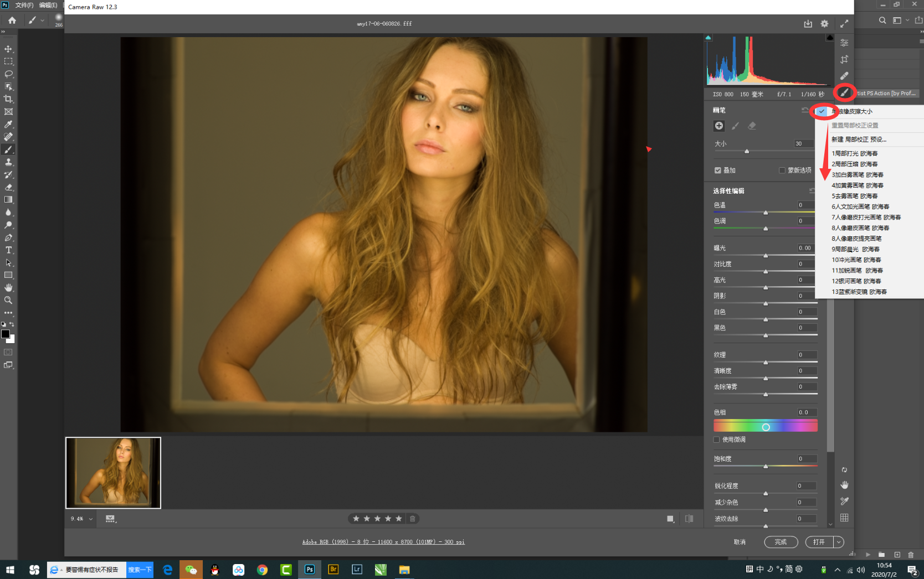
Task: Open the zoom level 9.4% dropdown
Action: pos(91,519)
